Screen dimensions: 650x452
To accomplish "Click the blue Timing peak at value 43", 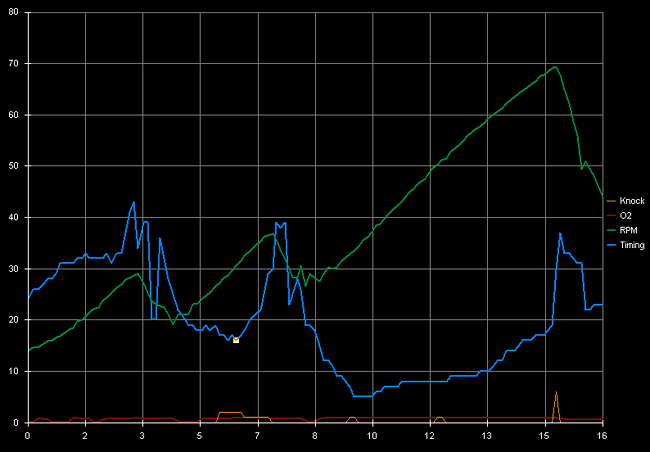I will coord(134,202).
